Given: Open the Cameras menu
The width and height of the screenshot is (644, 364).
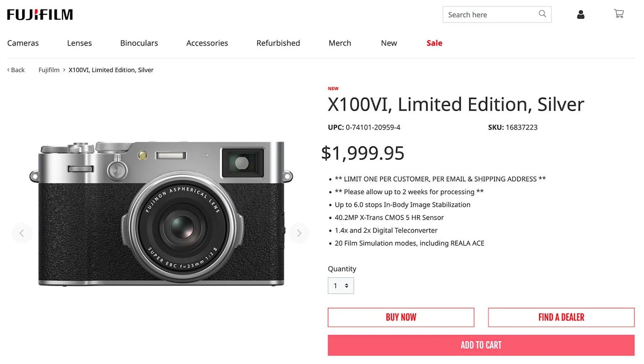Looking at the screenshot, I should pos(23,43).
